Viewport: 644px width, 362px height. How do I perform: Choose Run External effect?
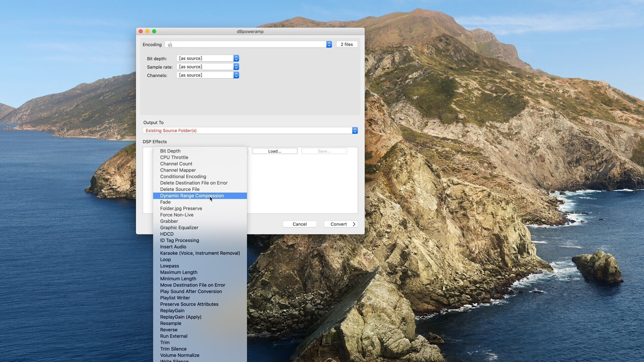200,336
